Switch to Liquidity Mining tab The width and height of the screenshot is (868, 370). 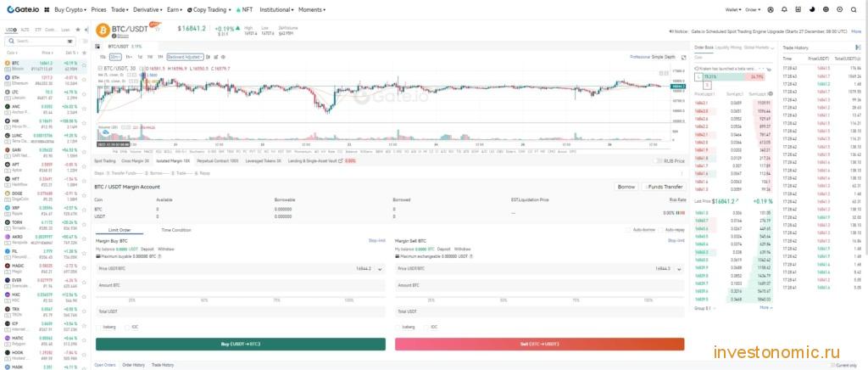pos(728,48)
